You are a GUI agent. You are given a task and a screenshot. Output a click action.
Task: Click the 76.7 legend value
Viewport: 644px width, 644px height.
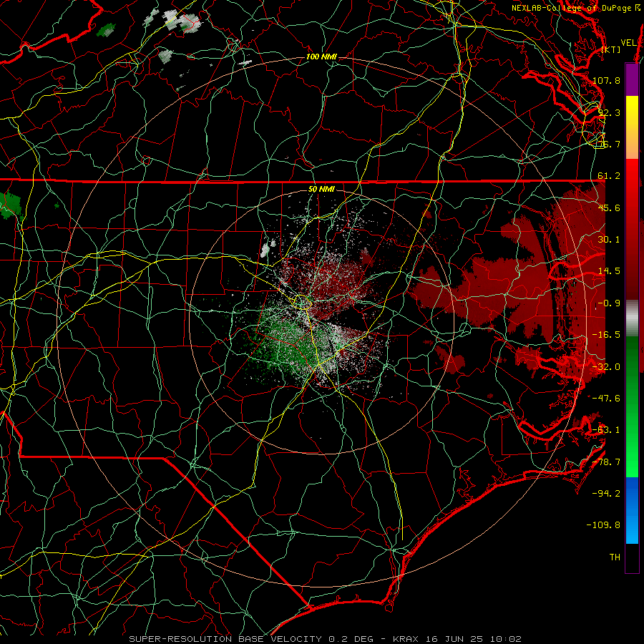[609, 144]
